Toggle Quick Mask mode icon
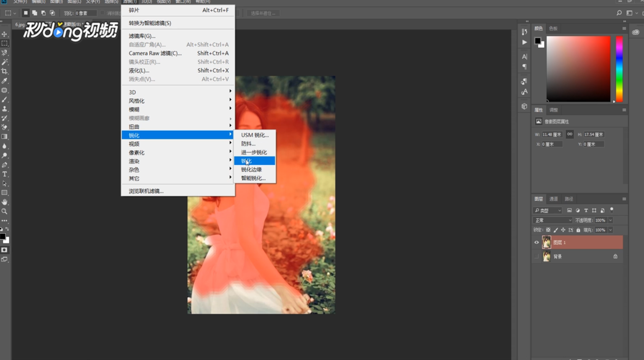This screenshot has height=360, width=644. (x=5, y=250)
